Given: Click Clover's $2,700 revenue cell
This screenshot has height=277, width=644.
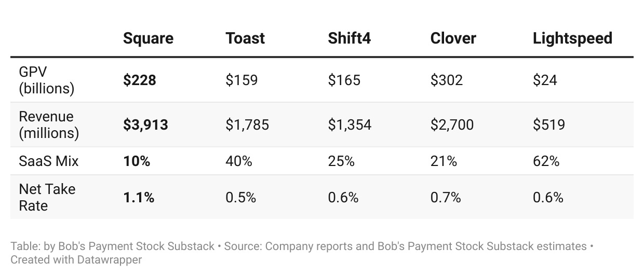Looking at the screenshot, I should coord(452,125).
